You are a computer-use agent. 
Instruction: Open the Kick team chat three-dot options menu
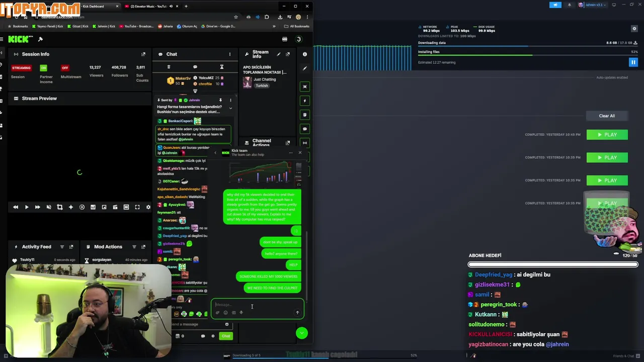(x=291, y=152)
